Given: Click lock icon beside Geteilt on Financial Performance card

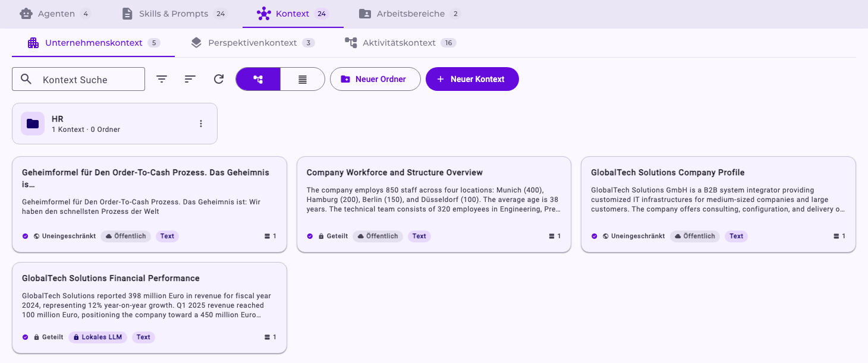Looking at the screenshot, I should [x=37, y=337].
